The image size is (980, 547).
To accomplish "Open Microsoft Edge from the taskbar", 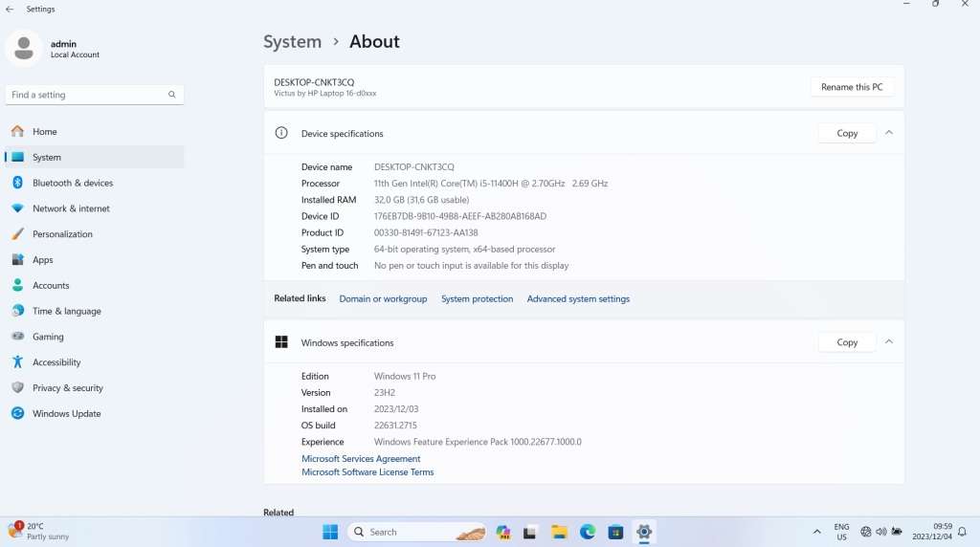I will (x=588, y=532).
